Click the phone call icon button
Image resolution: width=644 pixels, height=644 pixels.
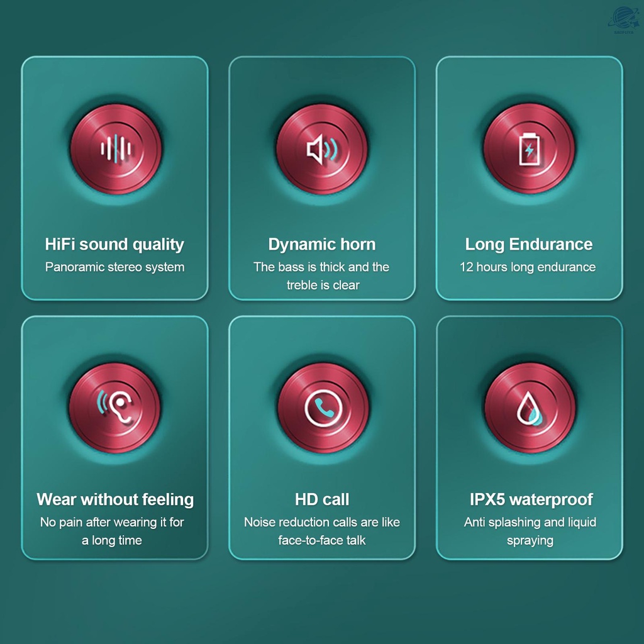(323, 408)
